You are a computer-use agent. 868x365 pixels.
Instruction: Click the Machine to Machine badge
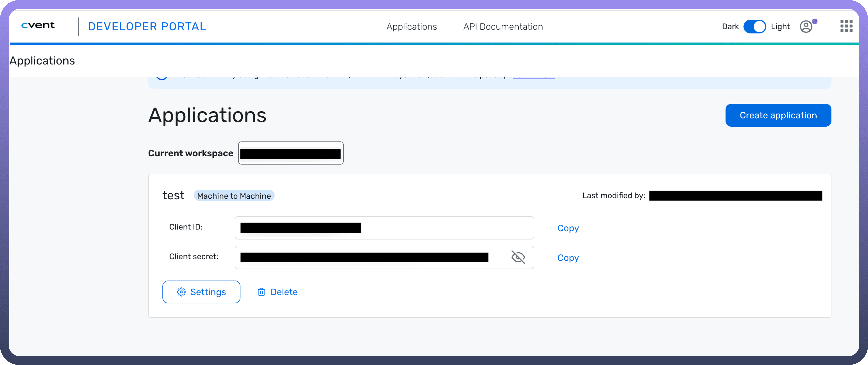[234, 196]
